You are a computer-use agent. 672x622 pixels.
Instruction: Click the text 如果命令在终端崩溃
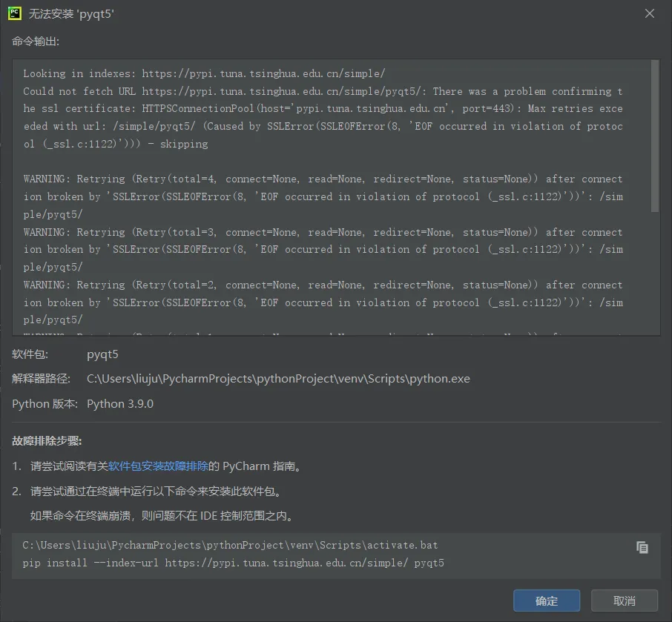80,515
